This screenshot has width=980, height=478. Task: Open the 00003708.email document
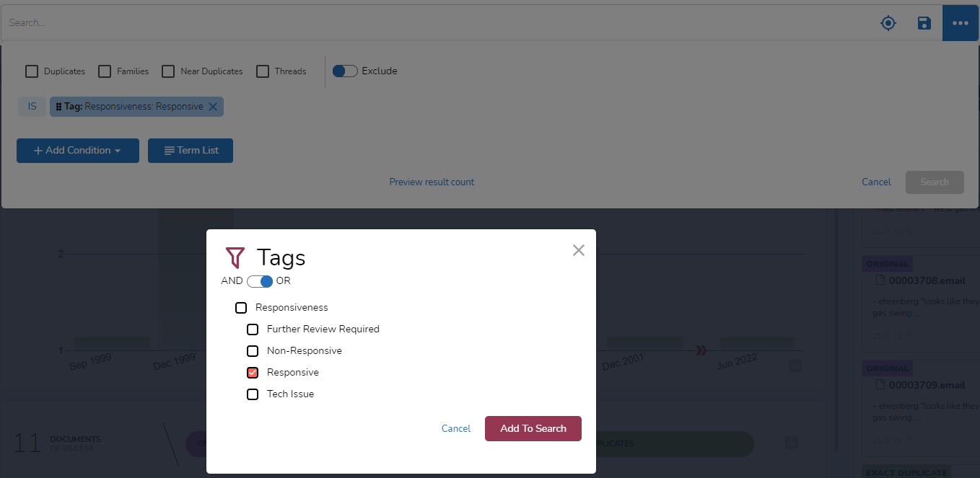[x=927, y=280]
